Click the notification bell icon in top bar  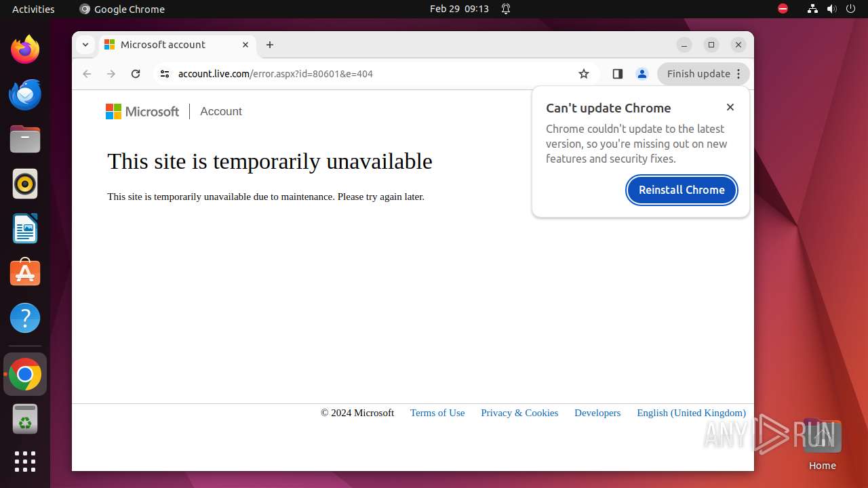[x=506, y=9]
